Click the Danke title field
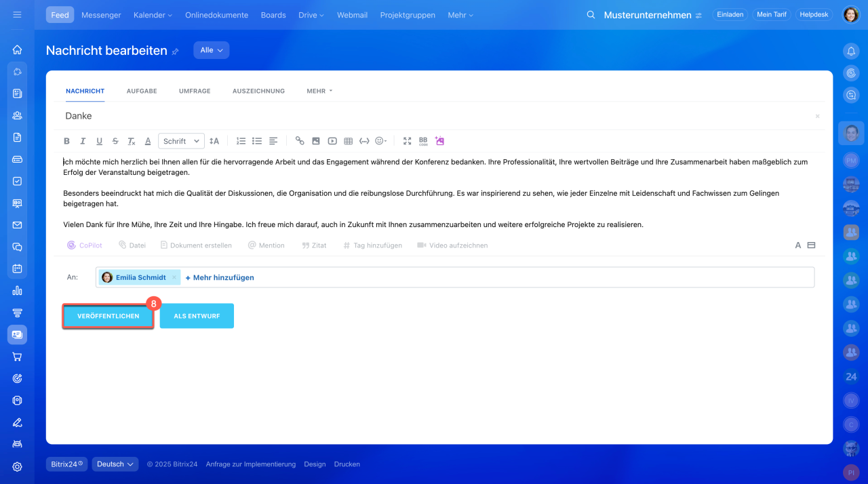 click(x=434, y=116)
